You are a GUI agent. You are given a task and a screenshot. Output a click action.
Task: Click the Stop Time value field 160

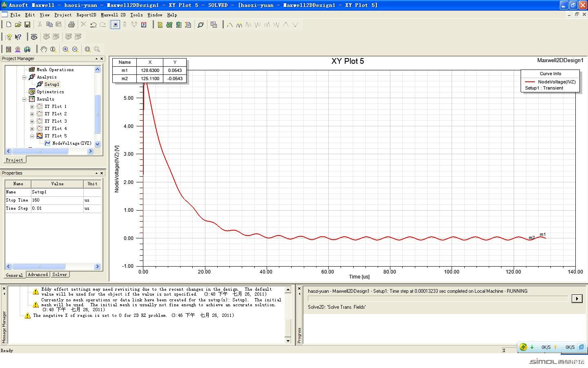(57, 200)
